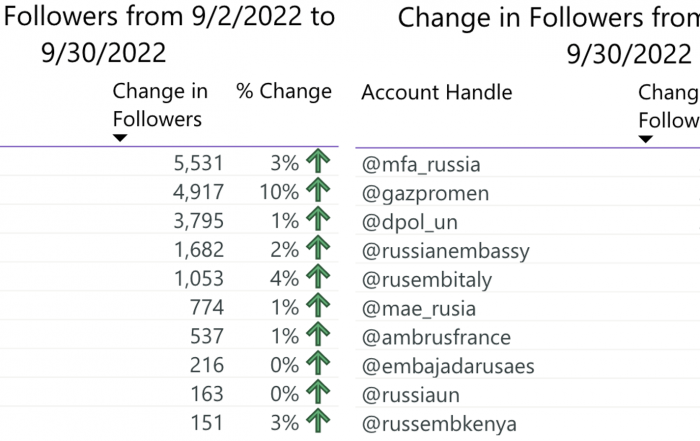
Task: Click green arrow in the 216 row
Action: coord(318,363)
